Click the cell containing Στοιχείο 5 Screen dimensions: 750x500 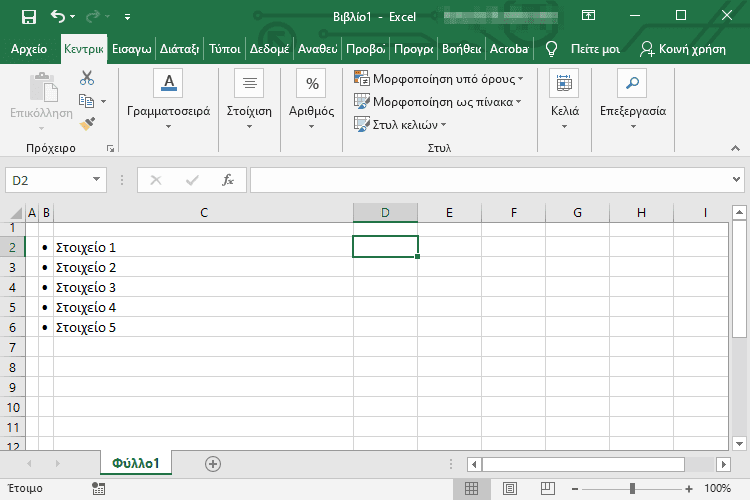pyautogui.click(x=203, y=328)
